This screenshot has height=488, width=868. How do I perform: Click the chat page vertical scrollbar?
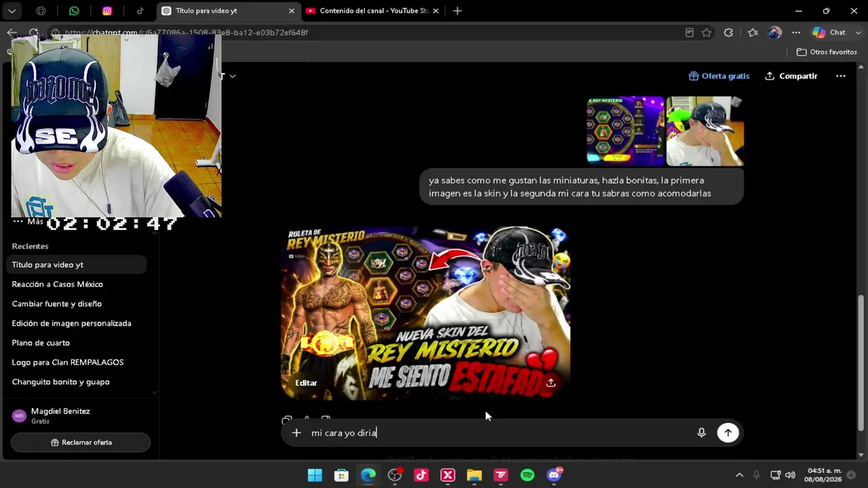pos(861,363)
